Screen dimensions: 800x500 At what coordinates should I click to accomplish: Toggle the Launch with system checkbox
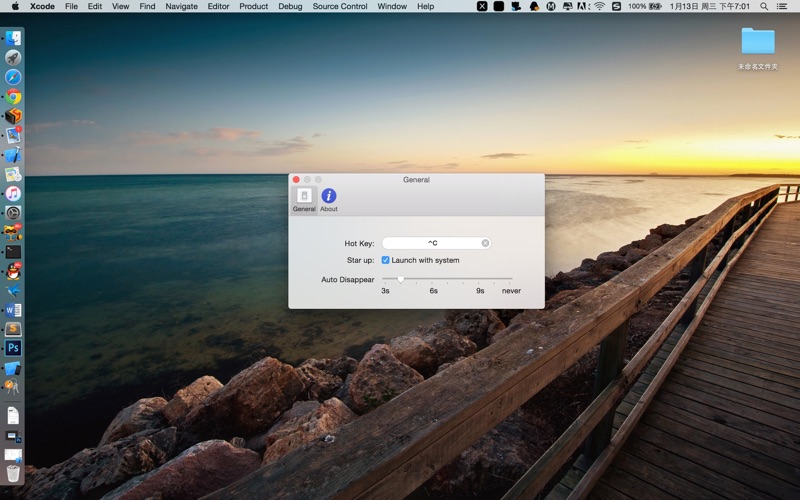[x=385, y=260]
